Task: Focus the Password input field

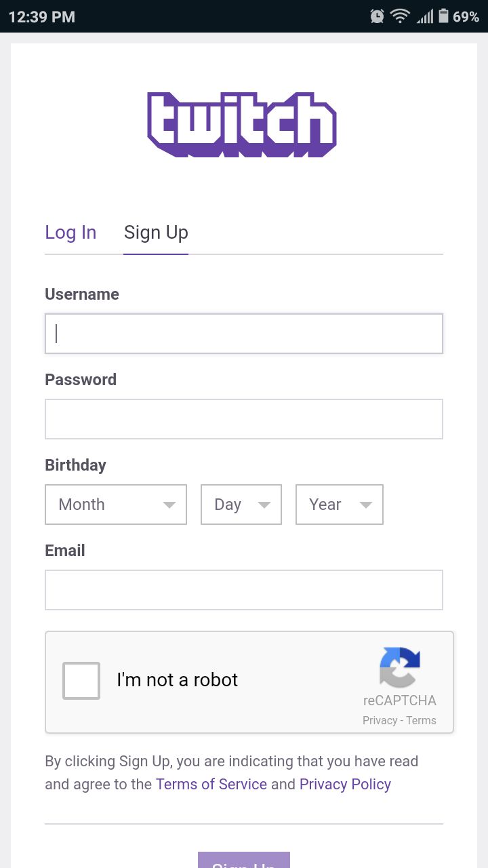Action: [244, 419]
